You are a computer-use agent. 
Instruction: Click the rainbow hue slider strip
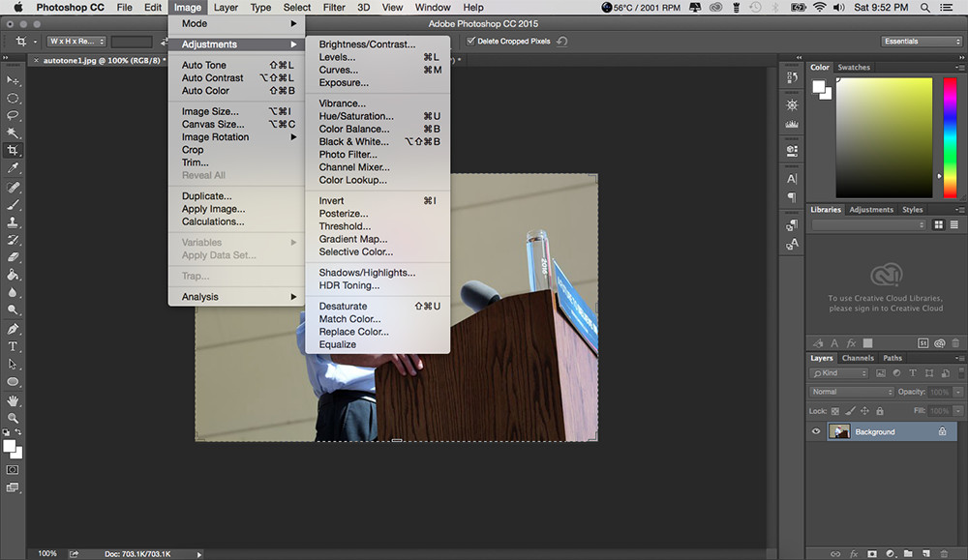[950, 135]
